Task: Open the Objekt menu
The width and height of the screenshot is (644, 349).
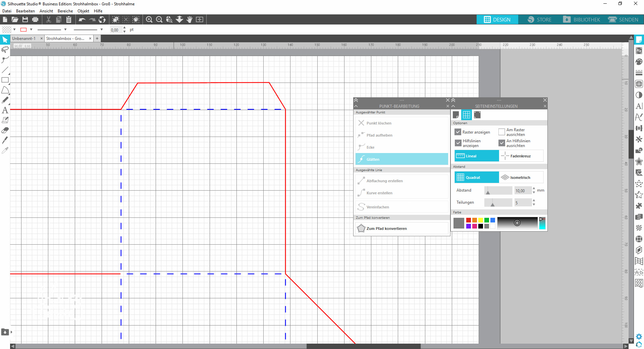Action: pos(83,11)
